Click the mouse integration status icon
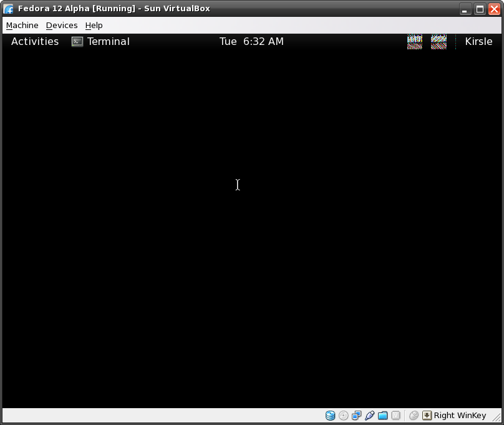This screenshot has width=504, height=425. point(414,416)
